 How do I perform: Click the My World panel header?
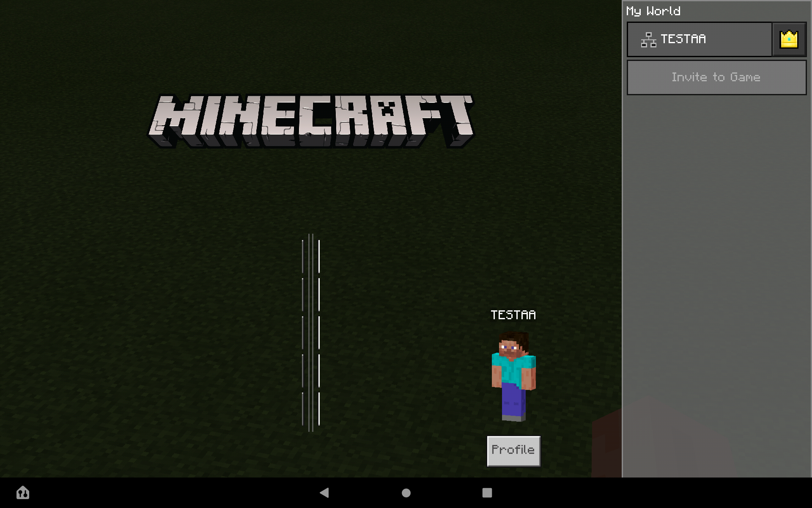coord(653,11)
